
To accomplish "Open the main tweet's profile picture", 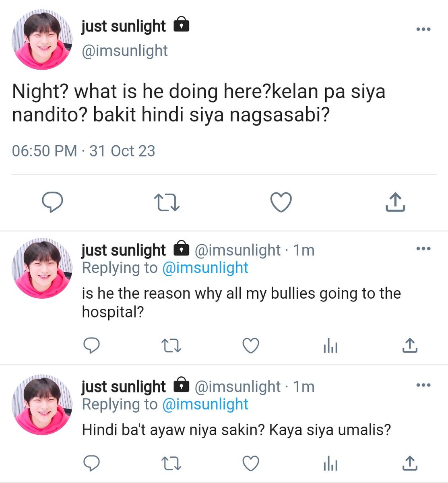I will click(x=42, y=39).
